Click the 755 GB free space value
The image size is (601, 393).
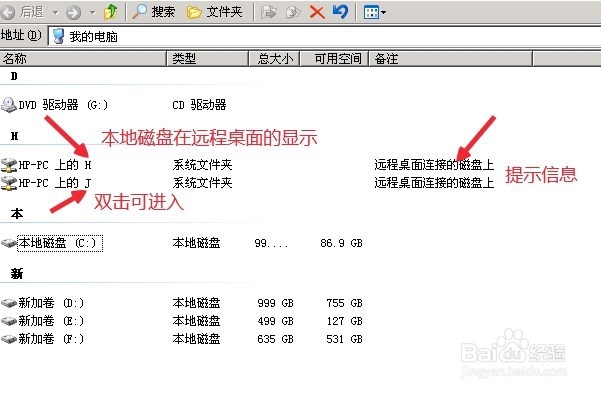click(x=344, y=303)
